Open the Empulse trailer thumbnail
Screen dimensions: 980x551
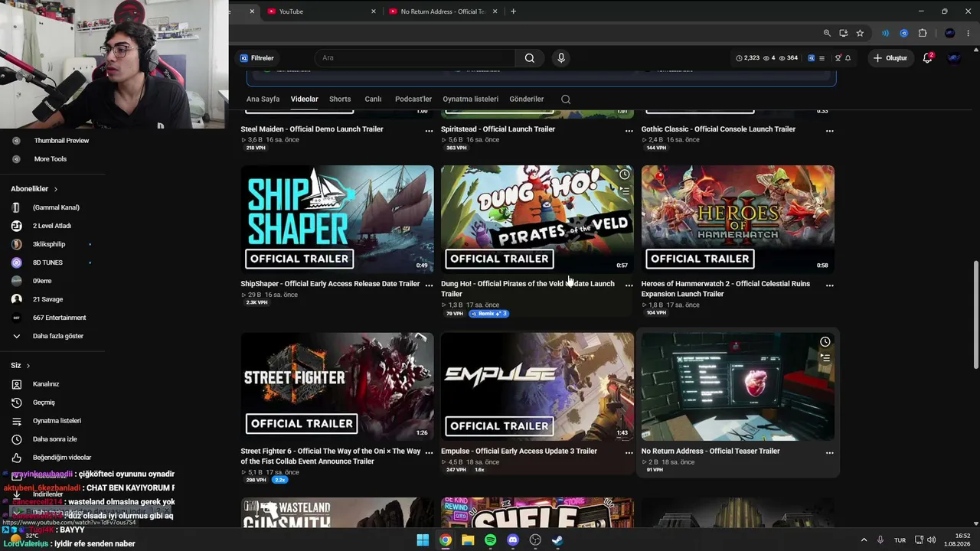tap(537, 386)
